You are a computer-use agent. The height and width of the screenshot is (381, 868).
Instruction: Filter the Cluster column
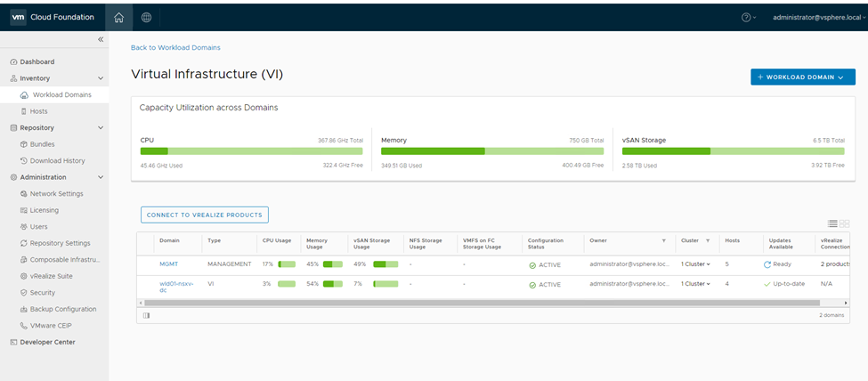(708, 241)
